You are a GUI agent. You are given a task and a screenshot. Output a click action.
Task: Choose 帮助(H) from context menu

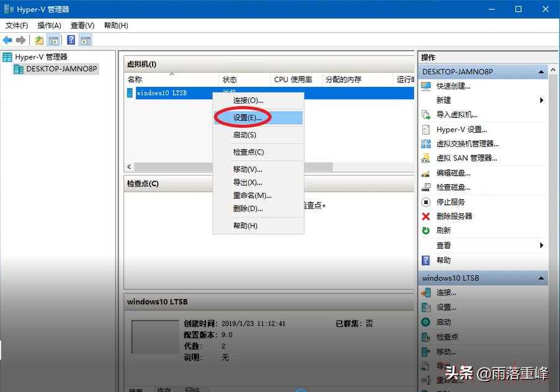[258, 226]
